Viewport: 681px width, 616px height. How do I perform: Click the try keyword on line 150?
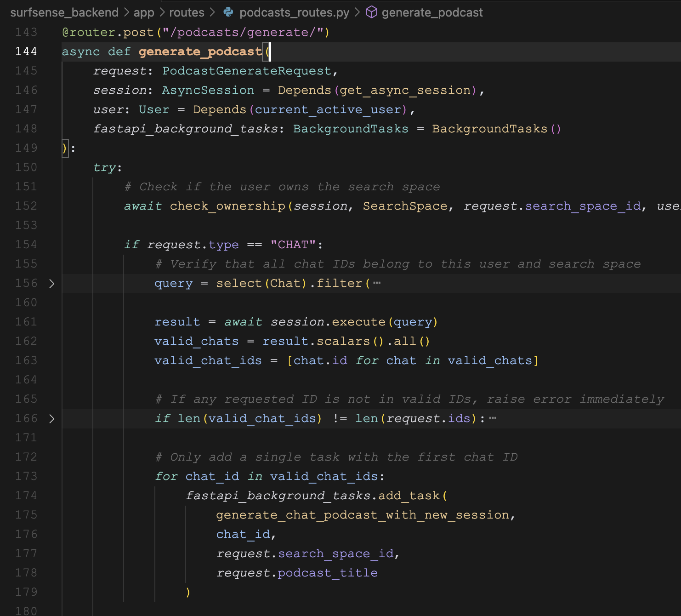tap(105, 167)
